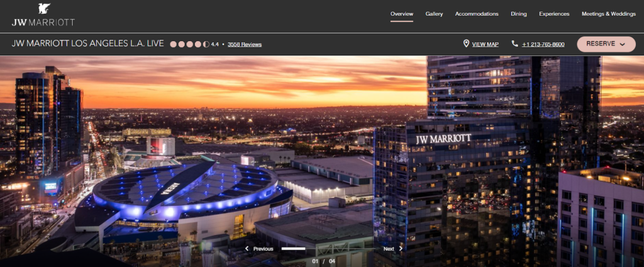Click the JW MARRIOTT wordmark in the header
Screen dimensions: 644x267
(43, 22)
